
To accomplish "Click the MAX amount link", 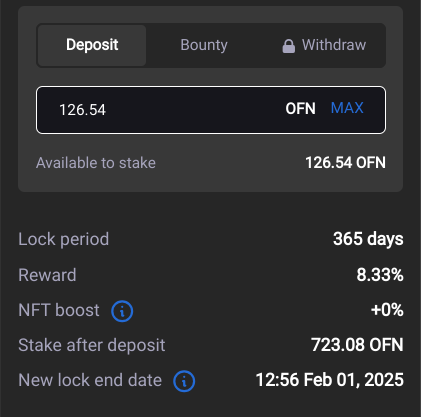I will [347, 108].
